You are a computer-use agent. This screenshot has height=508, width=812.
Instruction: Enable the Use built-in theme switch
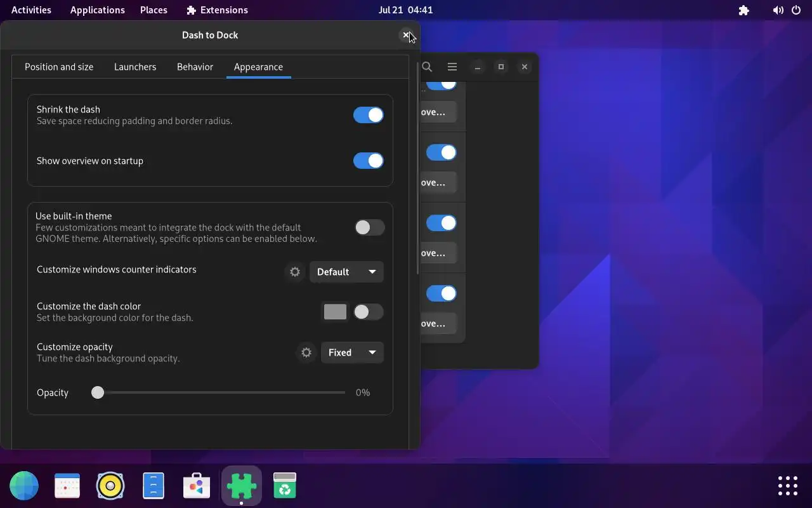pyautogui.click(x=369, y=227)
